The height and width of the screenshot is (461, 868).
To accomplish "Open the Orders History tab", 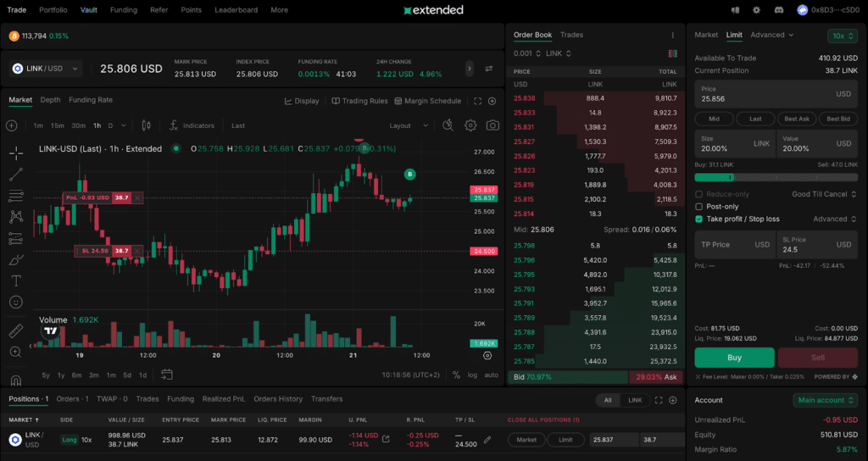I will pos(278,399).
